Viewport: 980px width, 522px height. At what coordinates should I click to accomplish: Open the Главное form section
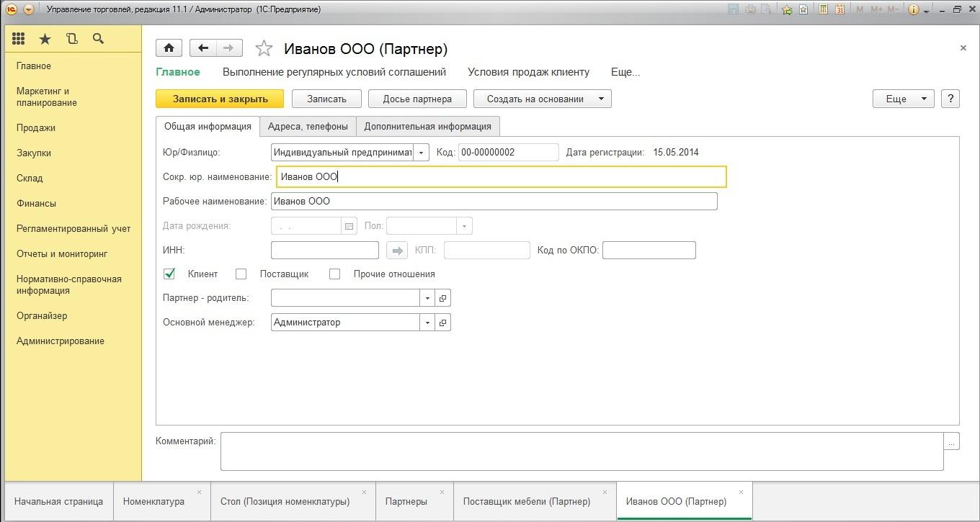[x=178, y=72]
